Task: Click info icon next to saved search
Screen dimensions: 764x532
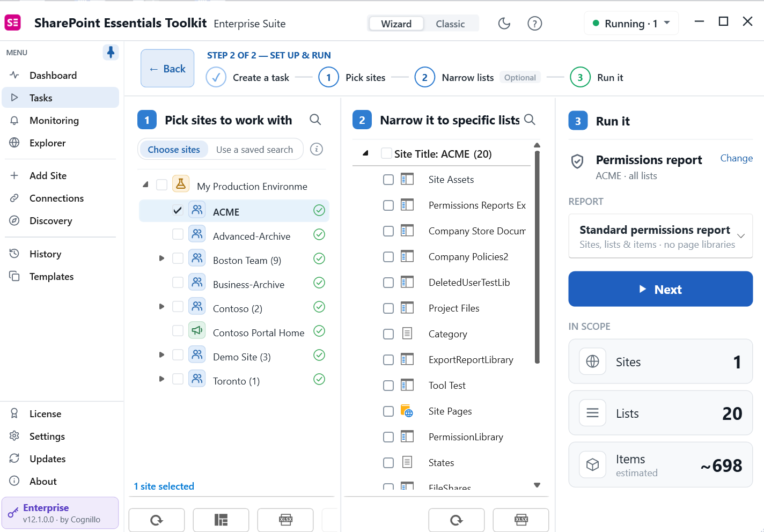Action: pyautogui.click(x=317, y=149)
